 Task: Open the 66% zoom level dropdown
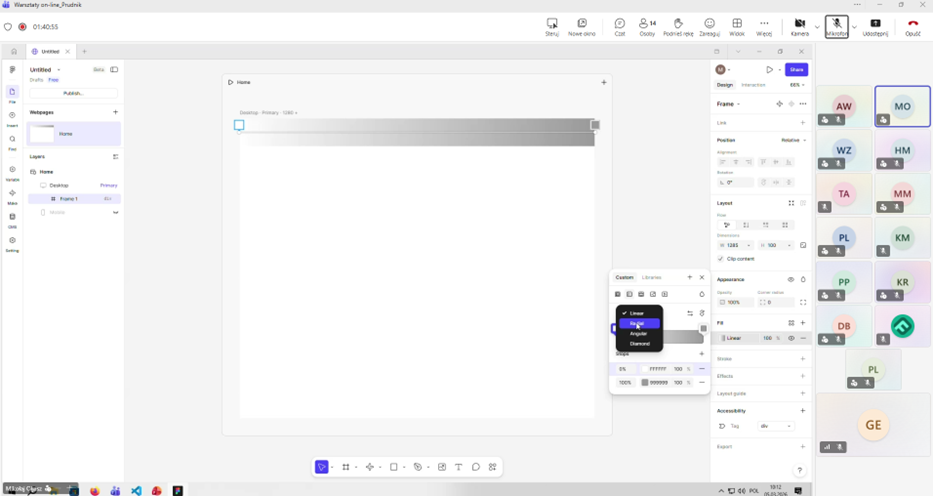click(x=796, y=85)
